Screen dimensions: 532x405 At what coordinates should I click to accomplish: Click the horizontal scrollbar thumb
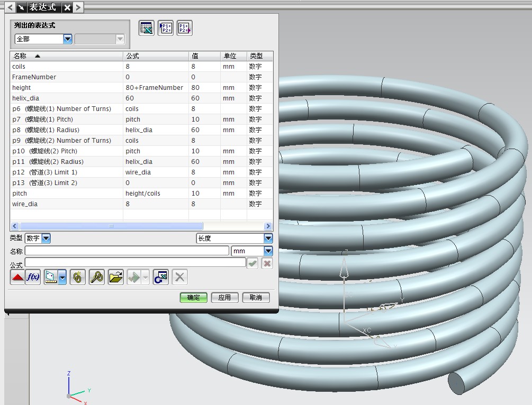pyautogui.click(x=111, y=226)
